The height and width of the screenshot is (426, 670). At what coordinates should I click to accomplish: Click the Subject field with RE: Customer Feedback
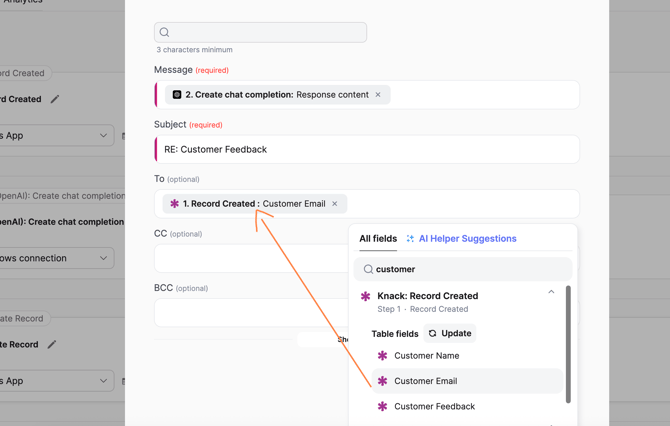point(367,149)
